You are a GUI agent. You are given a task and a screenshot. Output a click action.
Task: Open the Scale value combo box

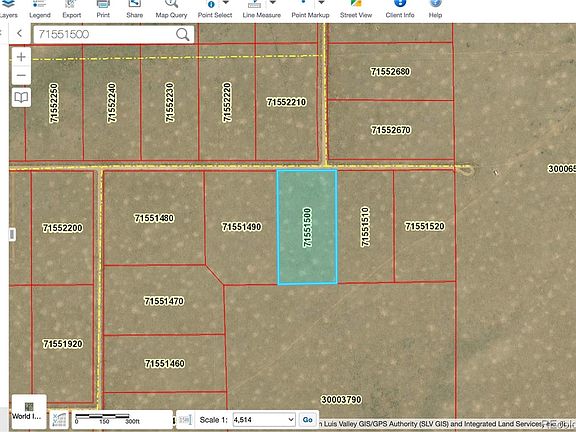click(264, 420)
